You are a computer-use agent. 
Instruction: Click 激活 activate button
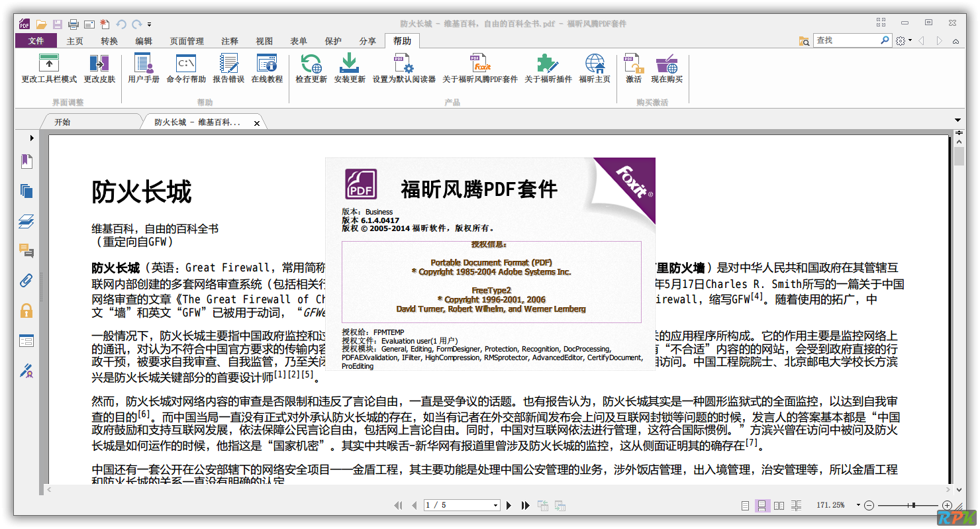point(634,69)
